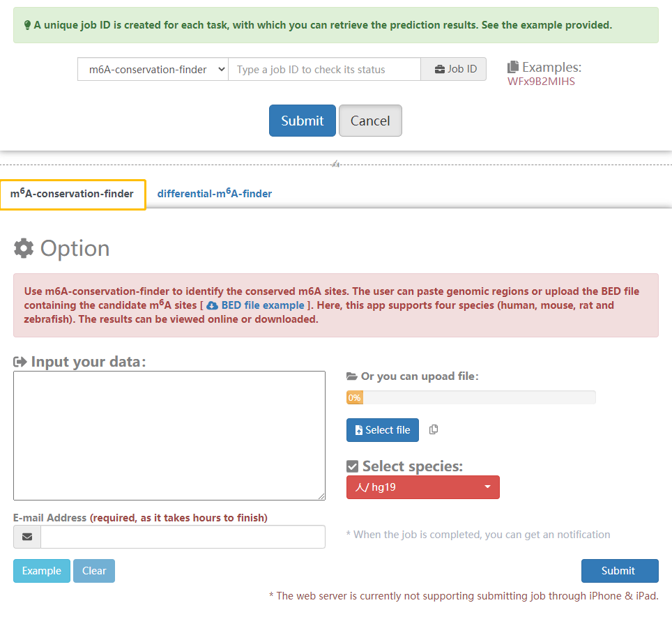Select the m6A-conservation-finder tab
The width and height of the screenshot is (672, 619).
(x=72, y=194)
